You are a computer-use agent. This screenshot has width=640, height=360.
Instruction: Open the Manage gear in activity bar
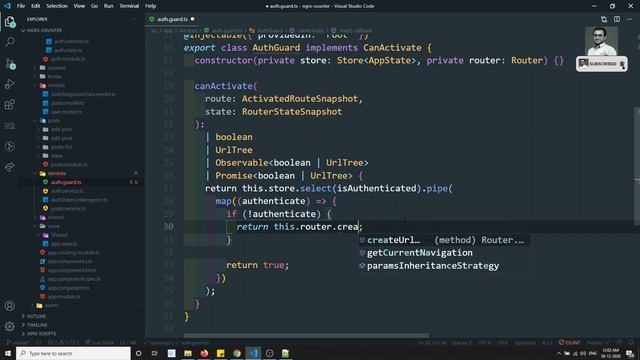[10, 326]
